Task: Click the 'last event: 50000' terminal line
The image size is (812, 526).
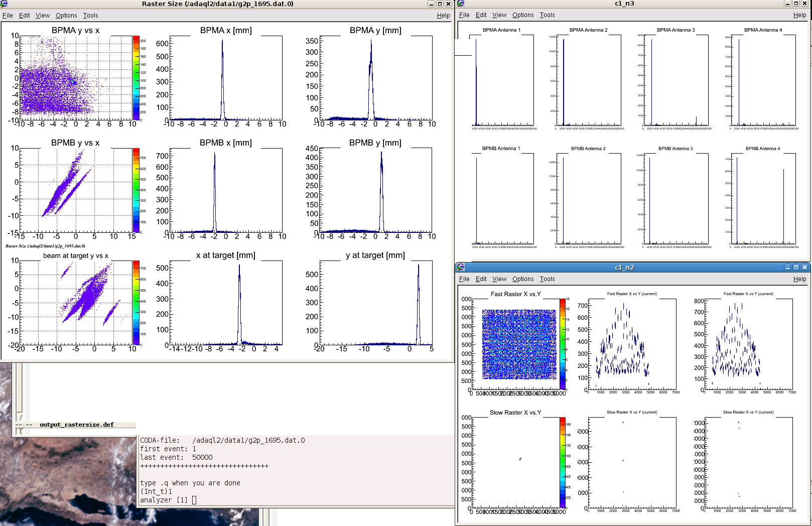Action: (x=176, y=457)
